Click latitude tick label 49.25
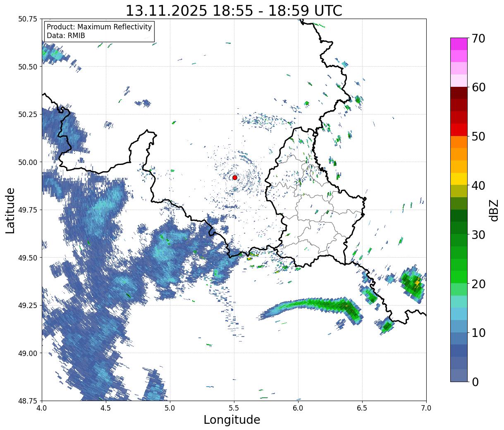504x430 pixels. click(x=28, y=306)
